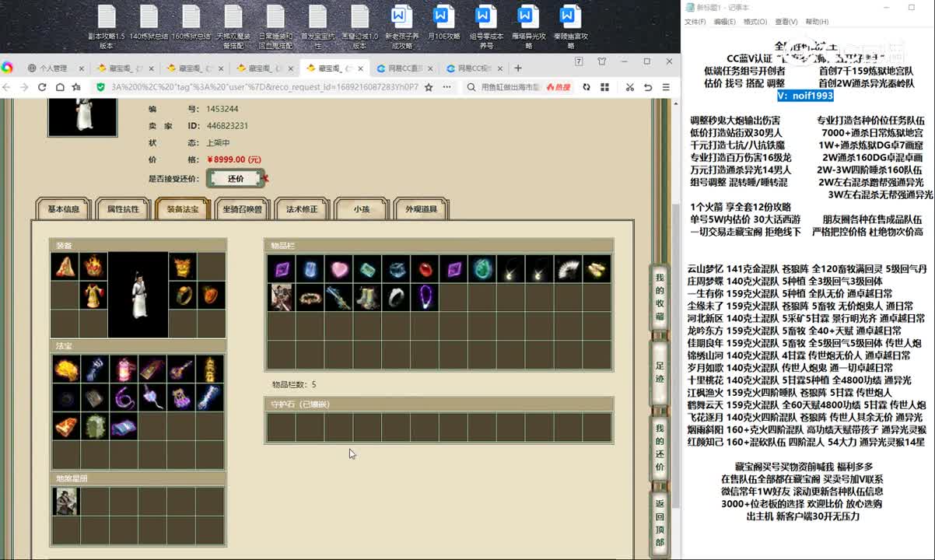Select the gold ring equipment slot

182,295
